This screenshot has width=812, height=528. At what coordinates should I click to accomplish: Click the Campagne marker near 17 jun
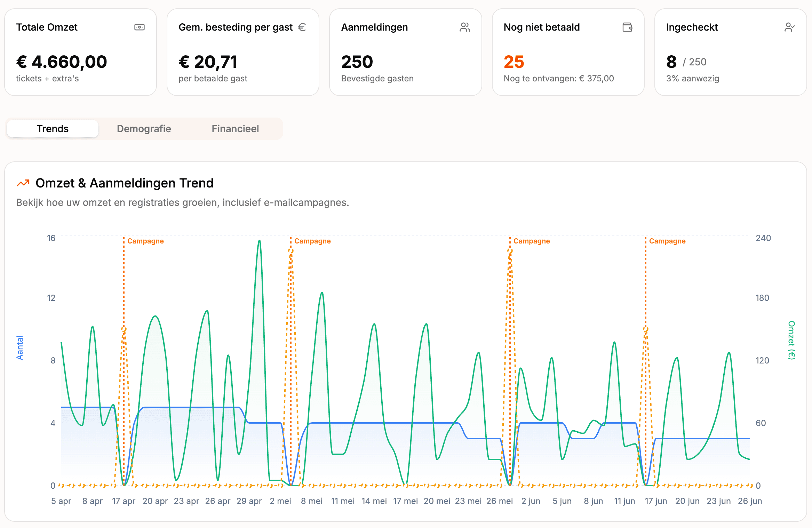tap(667, 241)
